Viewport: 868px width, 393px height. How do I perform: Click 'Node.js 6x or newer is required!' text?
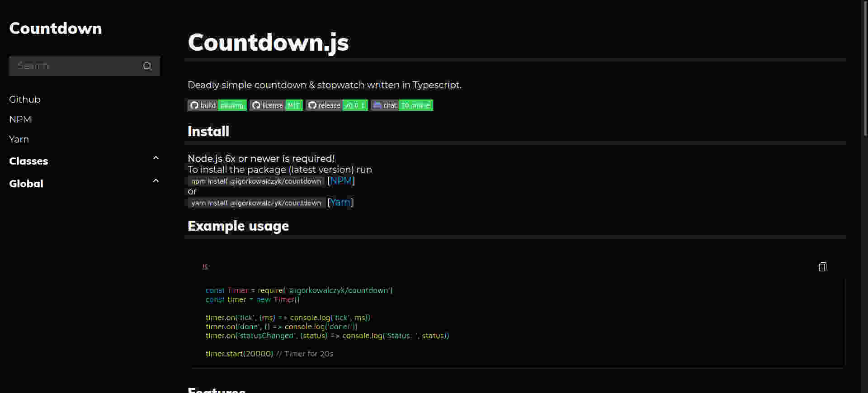[261, 159]
